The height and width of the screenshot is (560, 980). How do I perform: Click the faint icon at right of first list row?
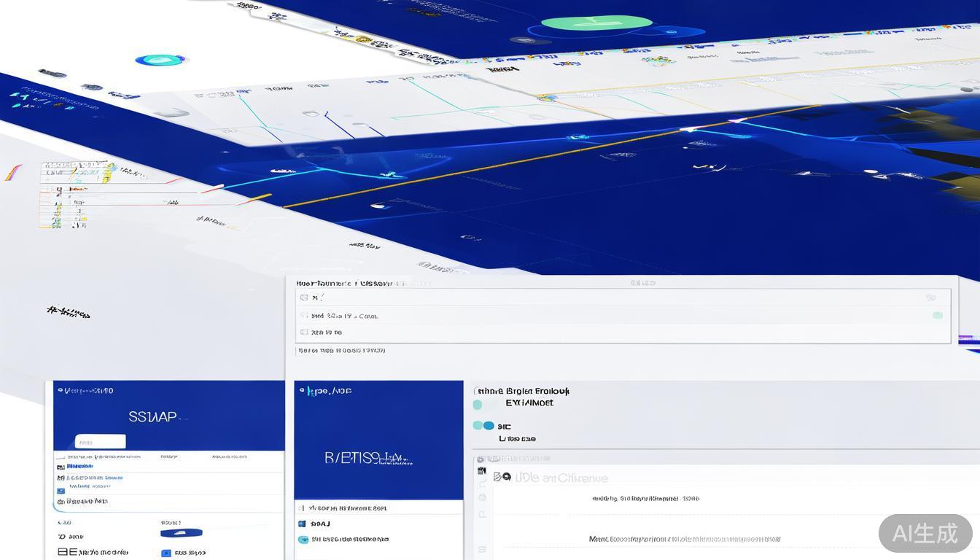(930, 297)
